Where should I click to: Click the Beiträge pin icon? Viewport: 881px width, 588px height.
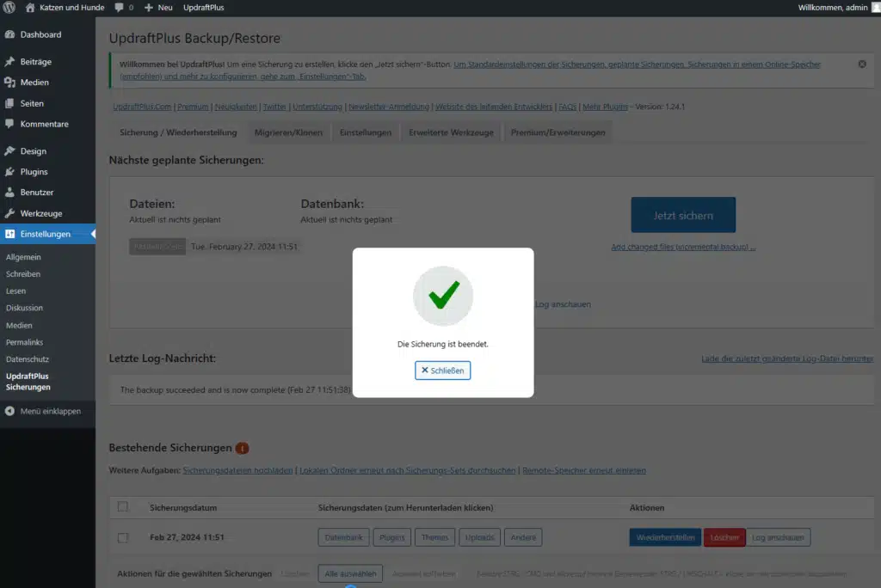(9, 61)
